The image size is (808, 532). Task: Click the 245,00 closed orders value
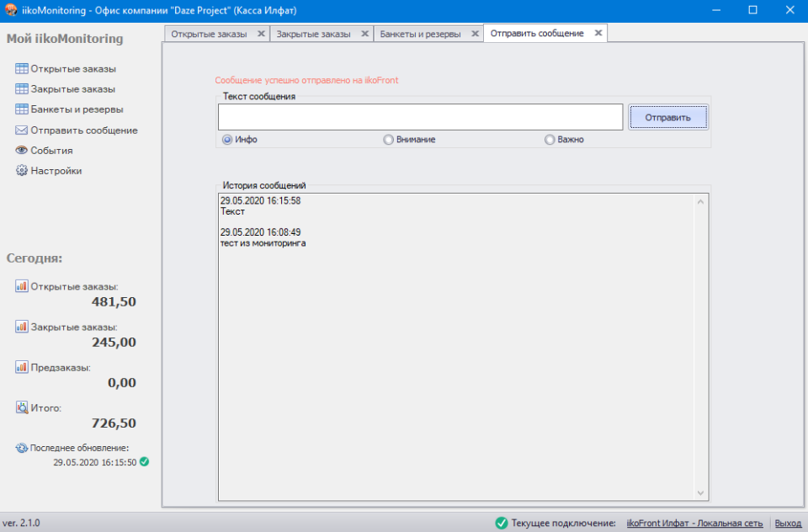click(114, 342)
